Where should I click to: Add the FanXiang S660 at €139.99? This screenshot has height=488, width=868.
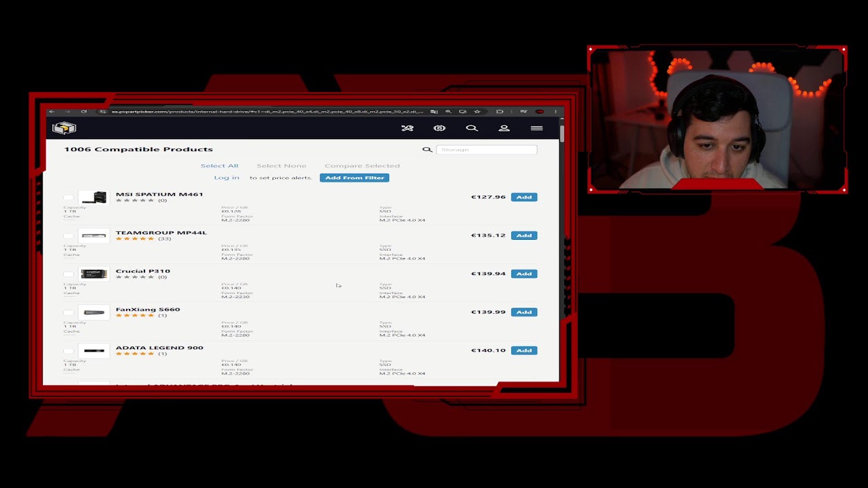524,312
